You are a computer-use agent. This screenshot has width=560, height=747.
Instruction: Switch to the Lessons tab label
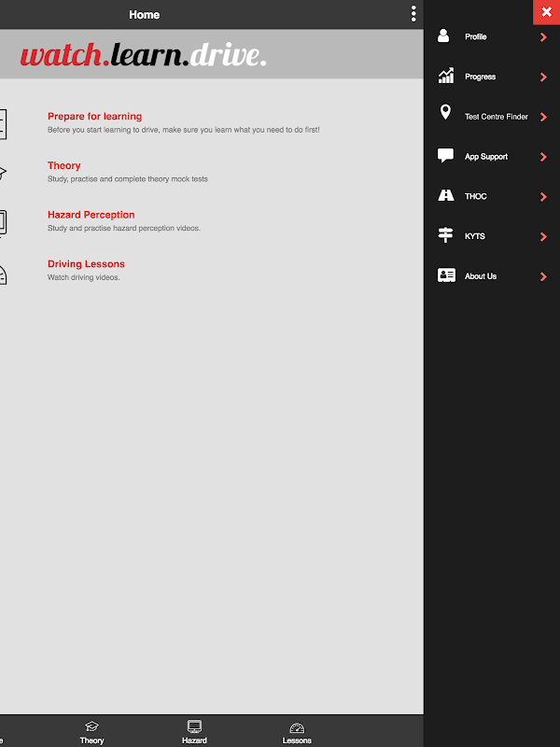coord(297,740)
